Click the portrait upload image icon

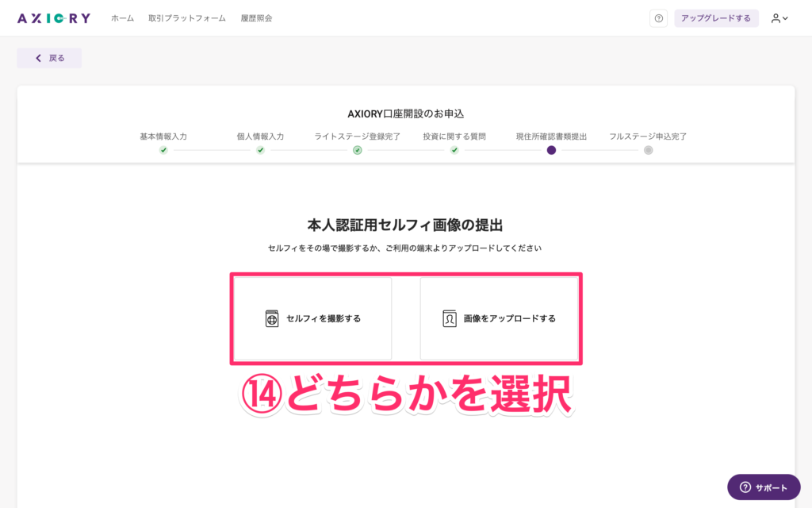(x=450, y=318)
